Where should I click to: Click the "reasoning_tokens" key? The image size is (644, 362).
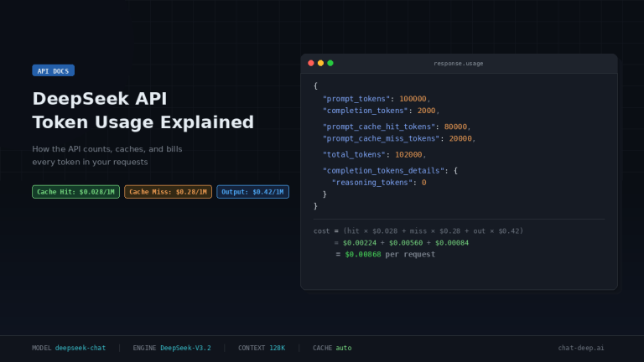(x=372, y=183)
